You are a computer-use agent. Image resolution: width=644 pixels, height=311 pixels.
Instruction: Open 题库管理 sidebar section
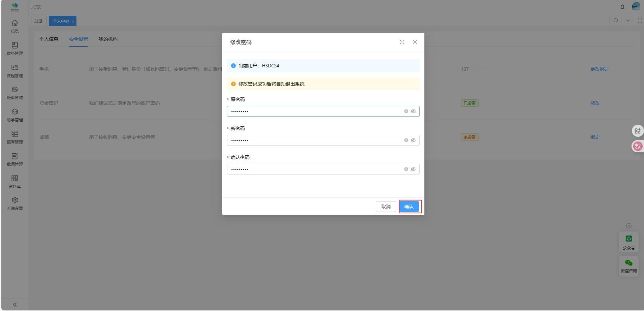(x=15, y=137)
